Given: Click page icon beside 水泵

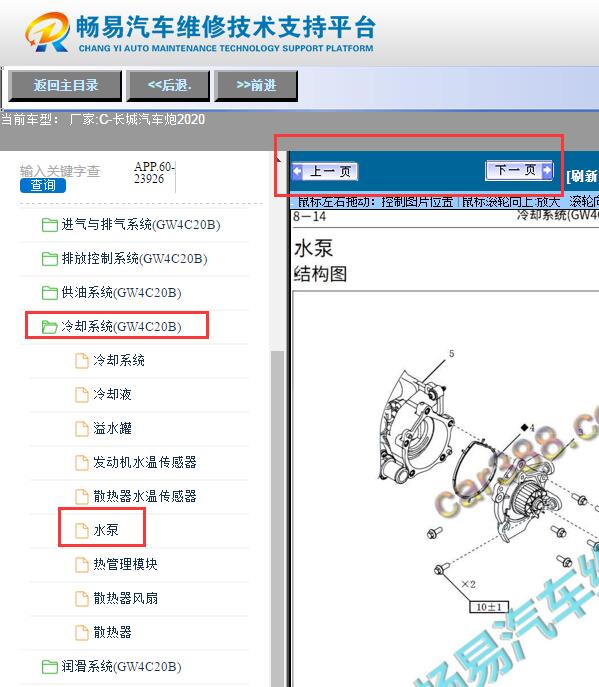Looking at the screenshot, I should pyautogui.click(x=82, y=531).
